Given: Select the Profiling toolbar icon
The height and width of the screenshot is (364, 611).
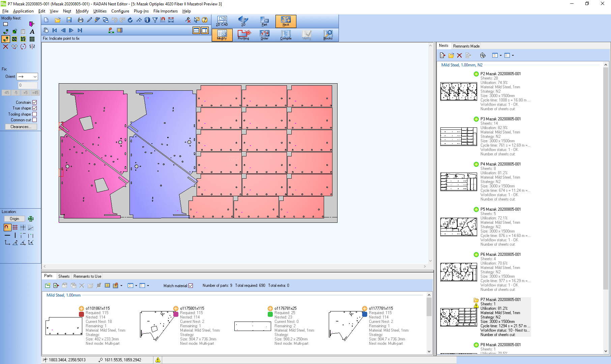Looking at the screenshot, I should [x=243, y=35].
